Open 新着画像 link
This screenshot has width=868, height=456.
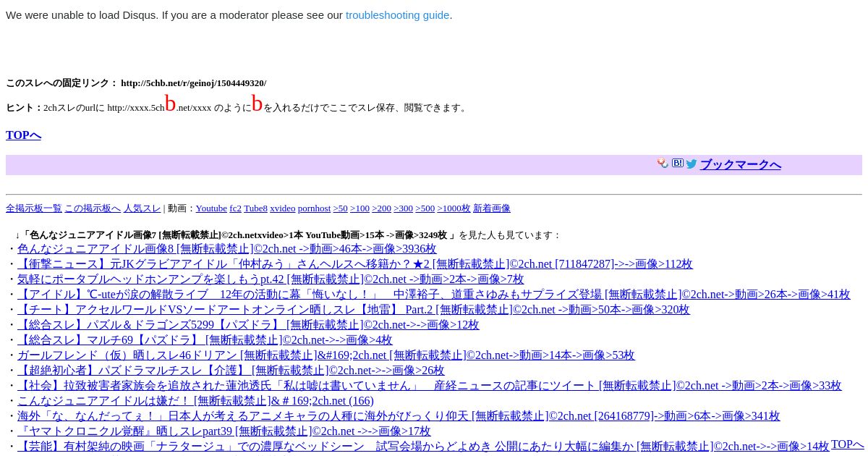point(492,208)
